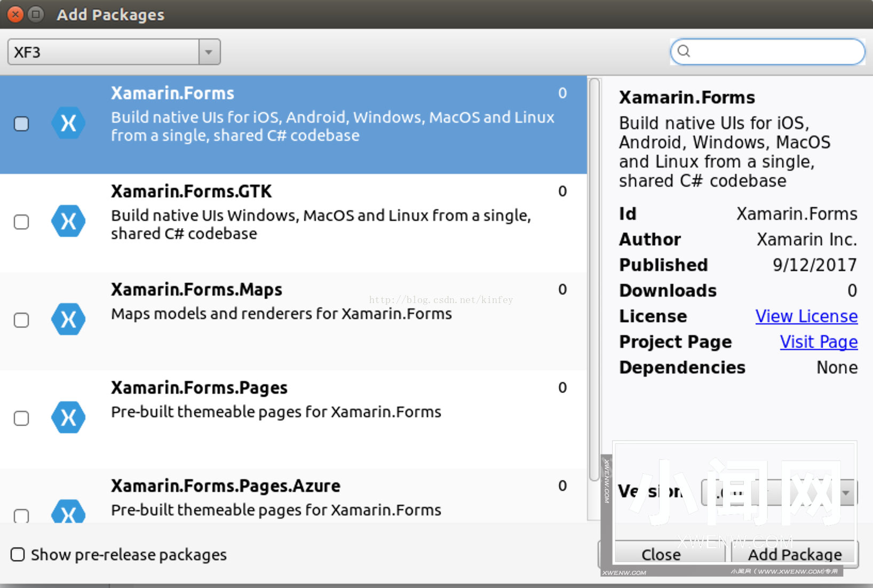Check the Xamarin.Forms.GTK package checkbox
The height and width of the screenshot is (588, 873).
coord(21,222)
